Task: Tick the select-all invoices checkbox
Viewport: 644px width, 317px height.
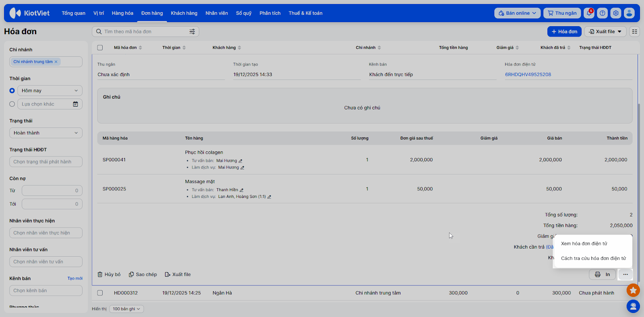Action: click(x=100, y=48)
